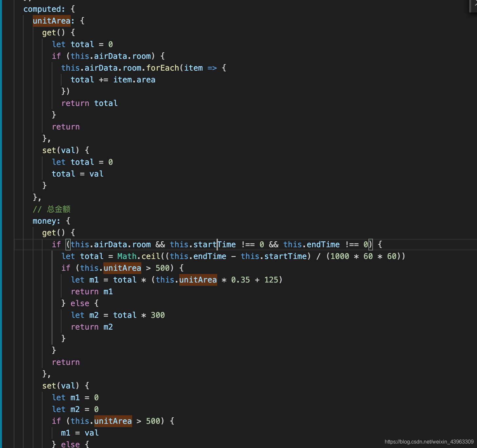The height and width of the screenshot is (448, 477).
Task: Click the '// 总金额' comment
Action: point(52,209)
